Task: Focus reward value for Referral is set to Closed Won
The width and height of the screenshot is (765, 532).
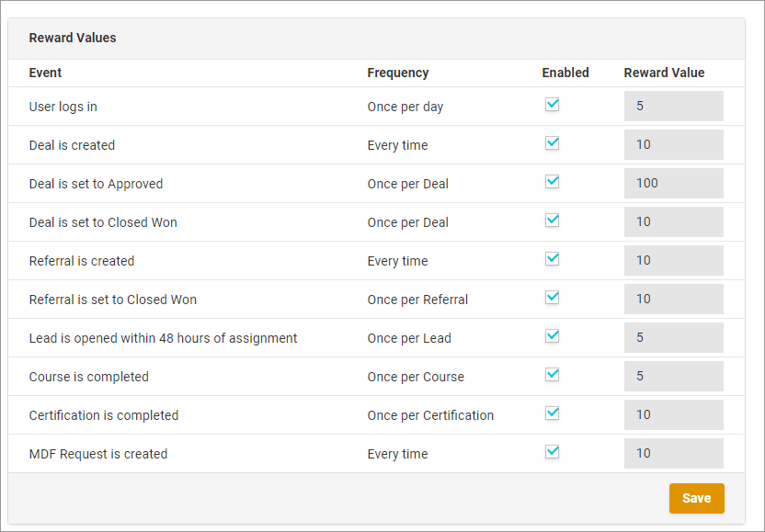Action: point(674,299)
